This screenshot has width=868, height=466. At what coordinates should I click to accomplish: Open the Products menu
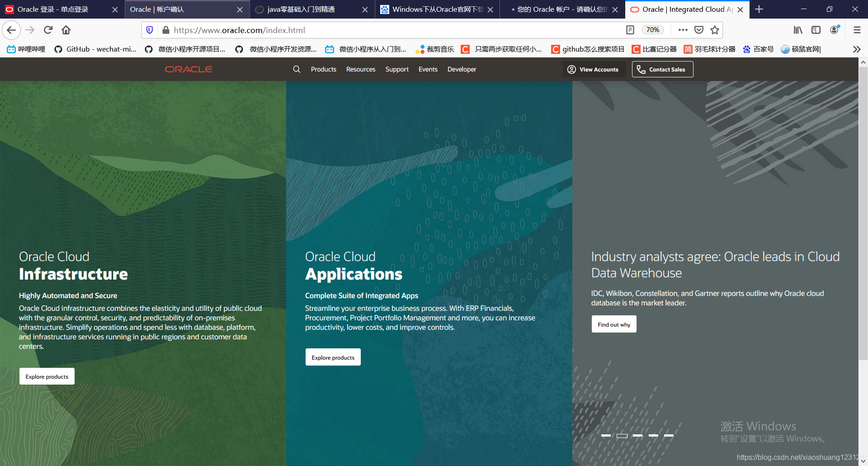[324, 69]
